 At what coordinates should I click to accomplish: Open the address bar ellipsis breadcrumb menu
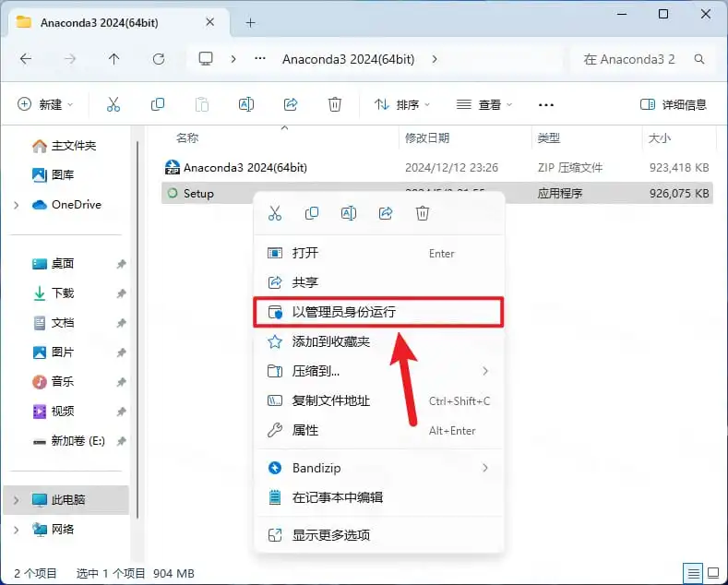tap(260, 58)
